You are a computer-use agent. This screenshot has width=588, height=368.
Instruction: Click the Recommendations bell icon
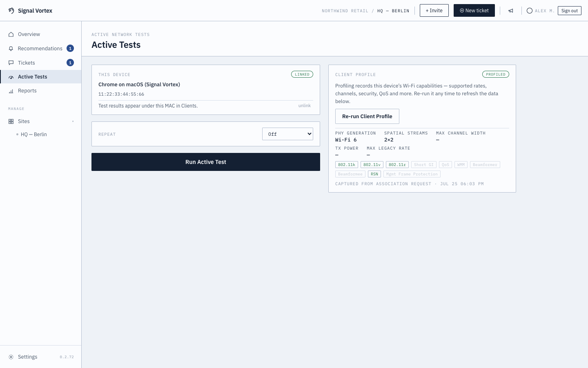11,49
